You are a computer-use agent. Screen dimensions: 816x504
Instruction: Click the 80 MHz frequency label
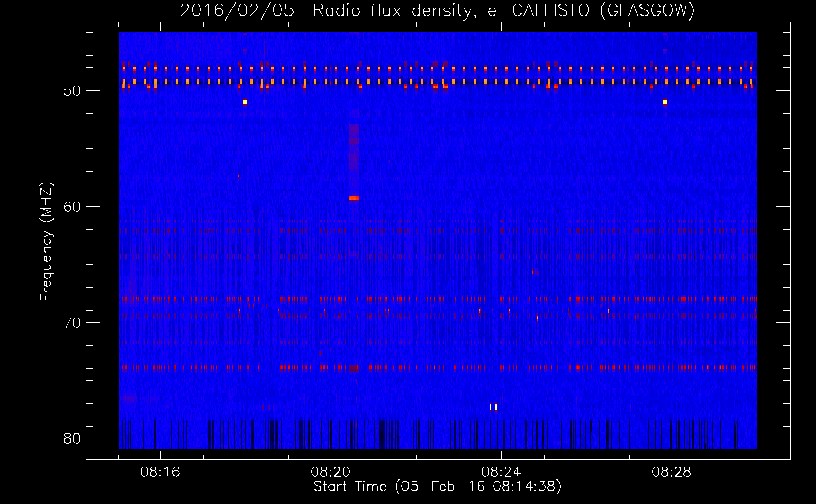click(72, 438)
